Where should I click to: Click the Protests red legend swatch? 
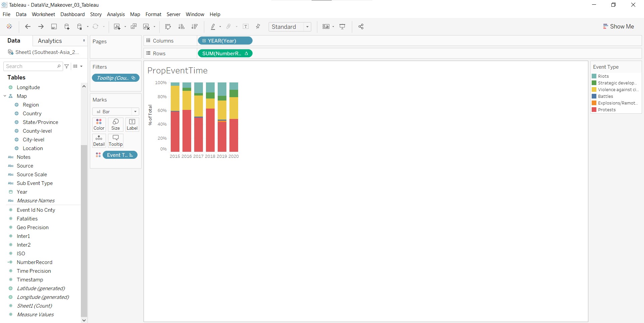[594, 110]
